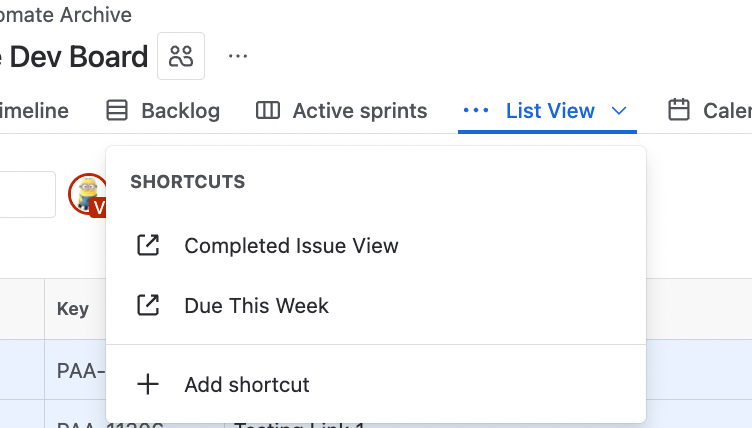Click the plus icon for Add shortcut
This screenshot has width=752, height=428.
pyautogui.click(x=148, y=384)
